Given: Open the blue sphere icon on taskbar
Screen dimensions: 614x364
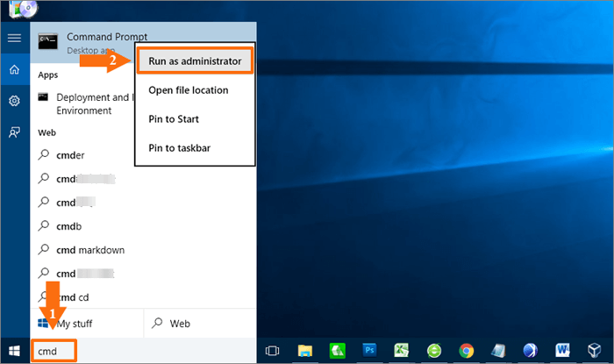Looking at the screenshot, I should 530,351.
